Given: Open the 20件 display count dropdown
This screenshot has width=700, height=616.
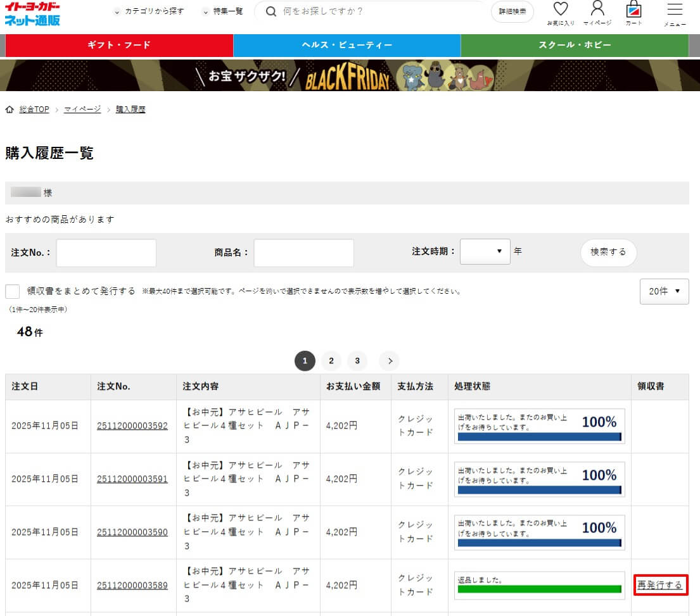Looking at the screenshot, I should point(664,291).
